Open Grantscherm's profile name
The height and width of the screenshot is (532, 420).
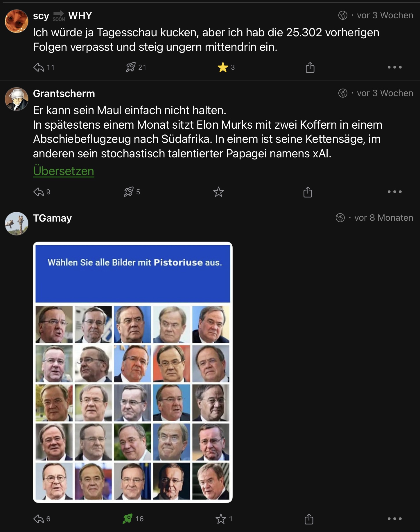(64, 94)
